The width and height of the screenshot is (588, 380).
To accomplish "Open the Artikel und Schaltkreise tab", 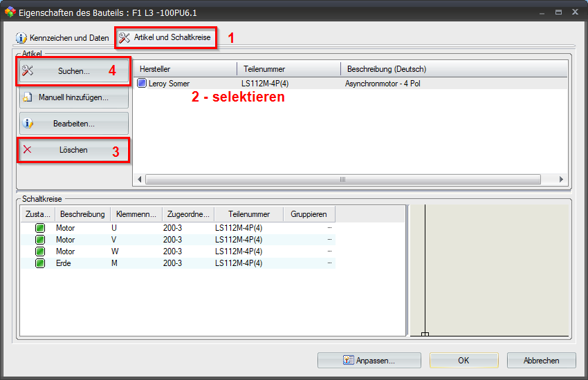I will pyautogui.click(x=165, y=37).
